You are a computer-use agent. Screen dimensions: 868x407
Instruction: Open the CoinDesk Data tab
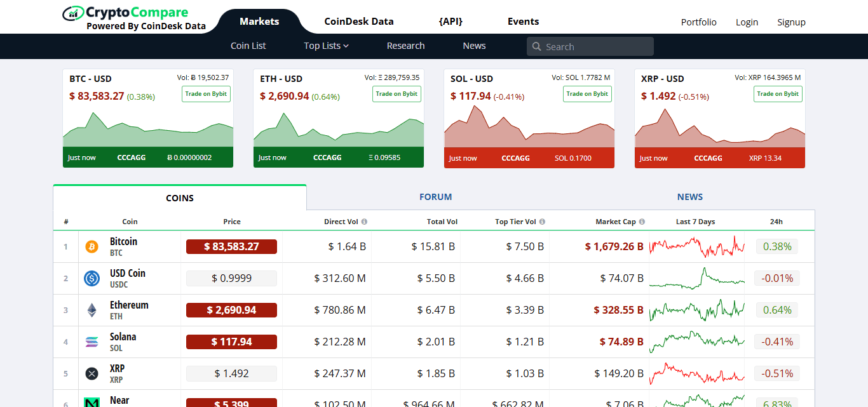[359, 22]
